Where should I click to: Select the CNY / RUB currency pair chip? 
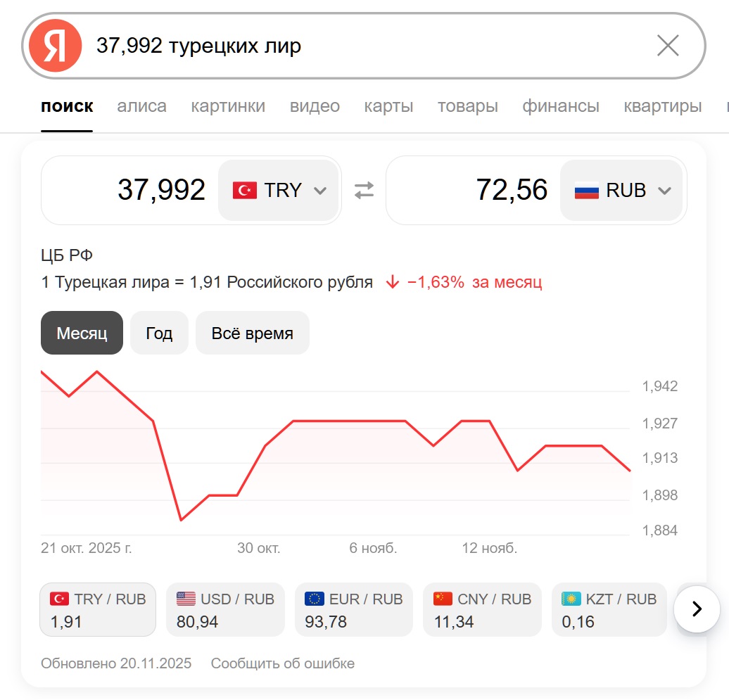[482, 609]
